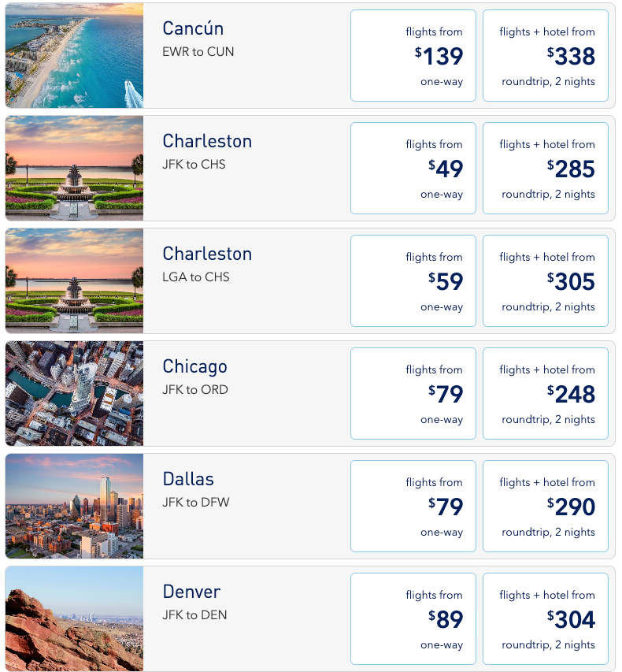
Task: Select the $79 one-way flight to DFW
Action: click(x=413, y=507)
